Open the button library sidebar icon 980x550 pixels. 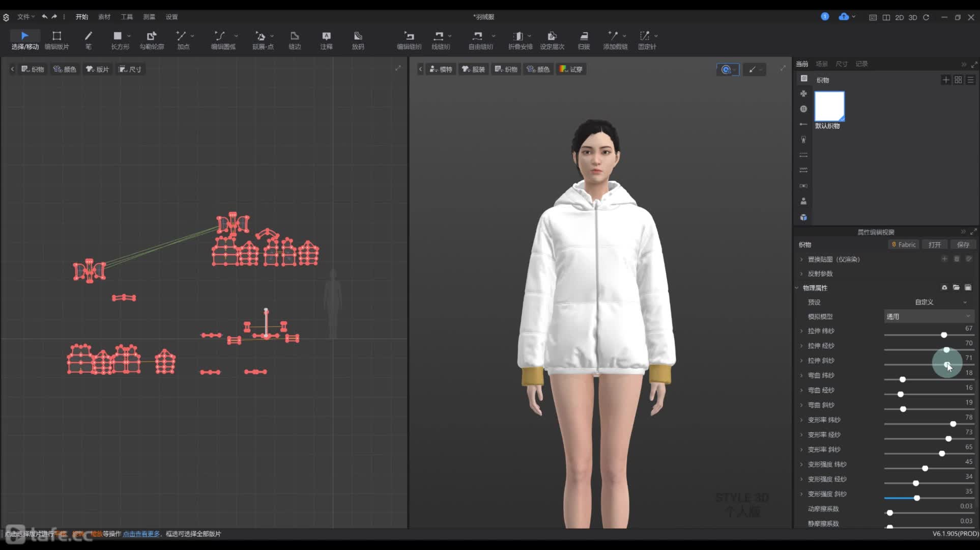pyautogui.click(x=803, y=109)
